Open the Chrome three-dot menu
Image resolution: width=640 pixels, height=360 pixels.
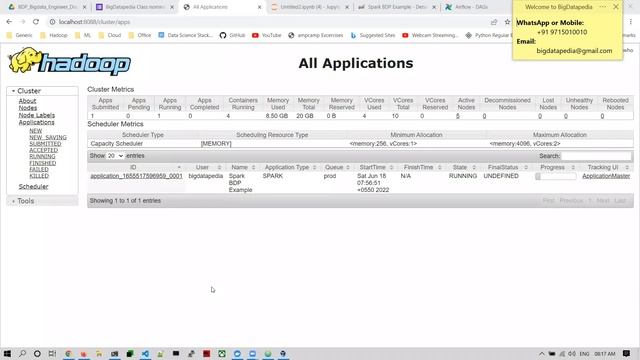(631, 22)
